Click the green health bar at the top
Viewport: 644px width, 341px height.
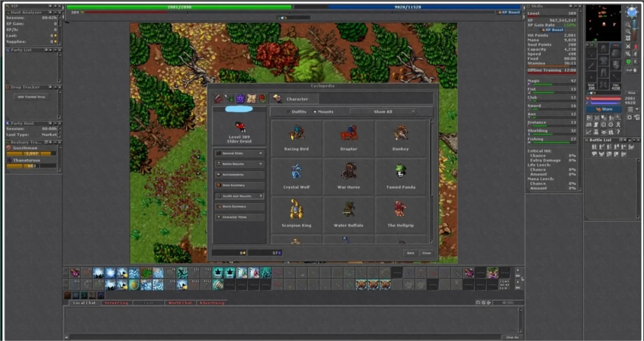(x=179, y=7)
